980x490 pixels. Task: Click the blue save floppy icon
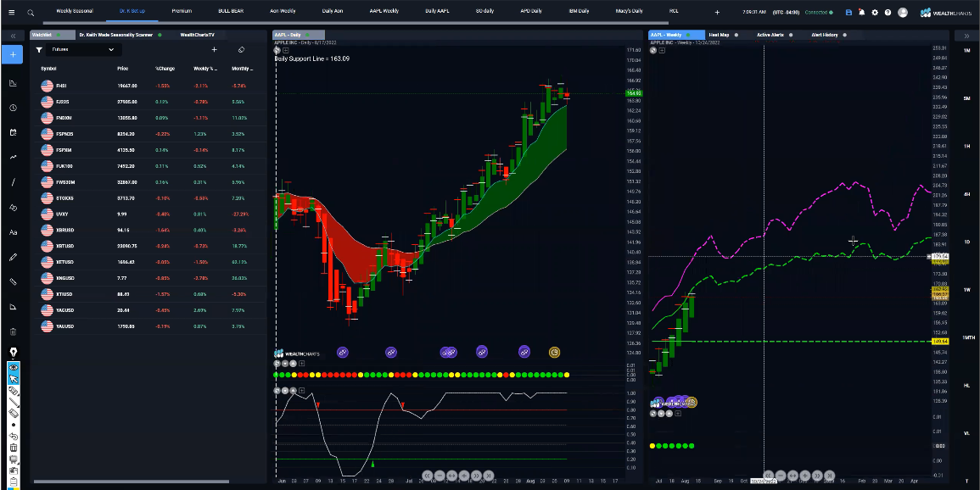(x=848, y=12)
